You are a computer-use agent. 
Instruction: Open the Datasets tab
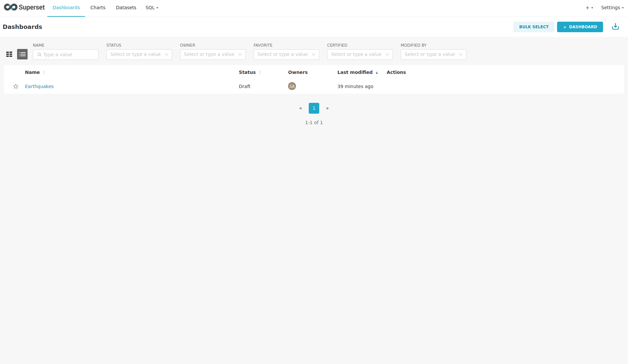coord(126,8)
